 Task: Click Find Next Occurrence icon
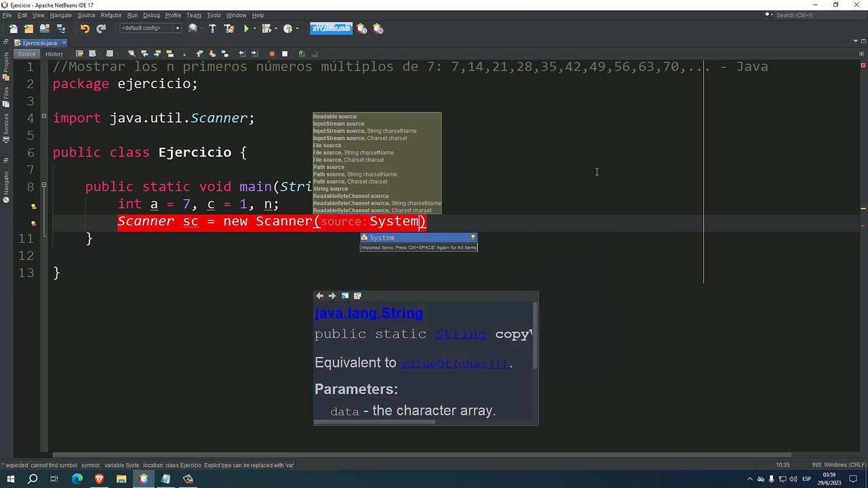pos(157,54)
